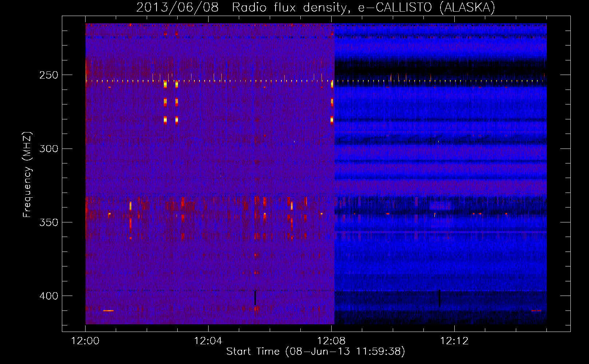Click the plot title '2013/06/08 Radio flux density, e-CALLISTO (ALASKA)'
589x364 pixels.
pos(316,8)
